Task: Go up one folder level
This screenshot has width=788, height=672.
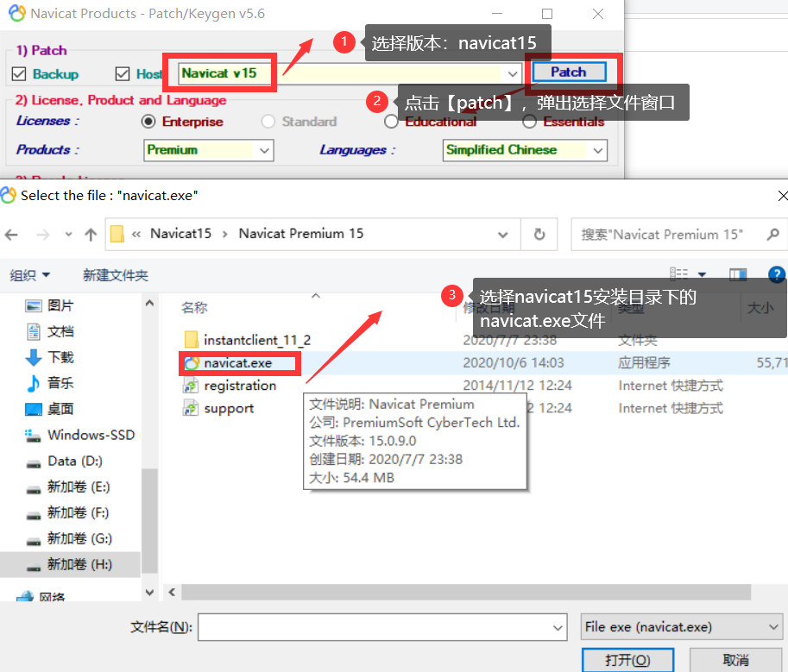Action: pyautogui.click(x=91, y=235)
